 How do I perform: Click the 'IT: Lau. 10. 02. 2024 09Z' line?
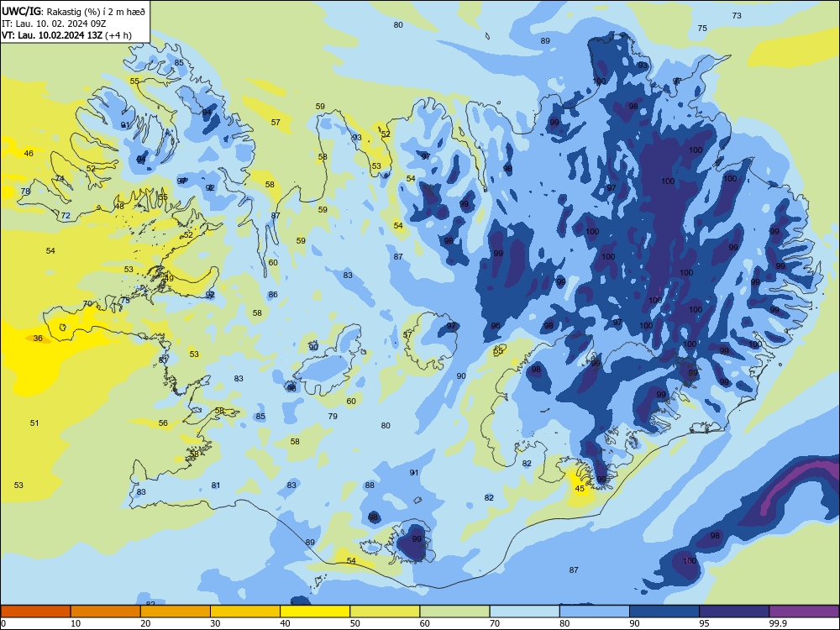click(x=54, y=24)
